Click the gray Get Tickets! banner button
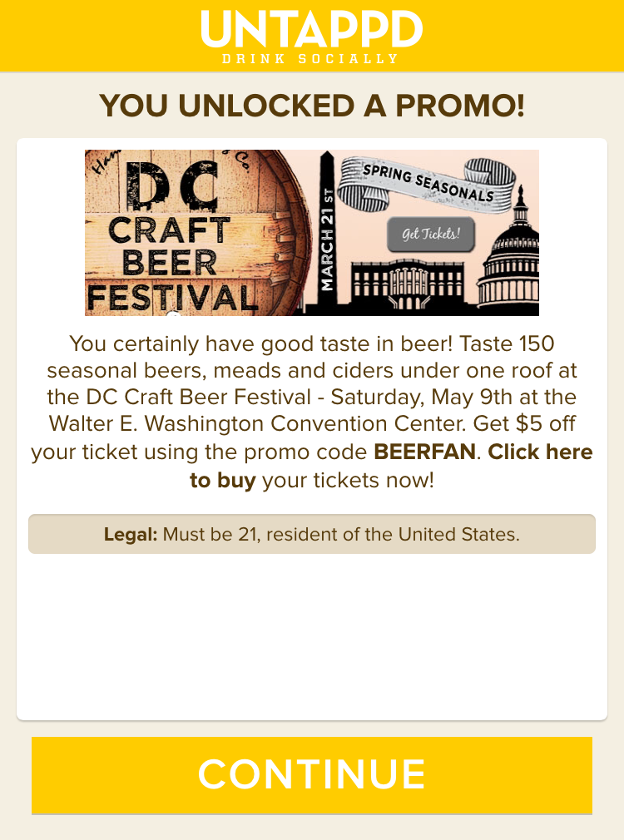The height and width of the screenshot is (840, 624). click(431, 234)
